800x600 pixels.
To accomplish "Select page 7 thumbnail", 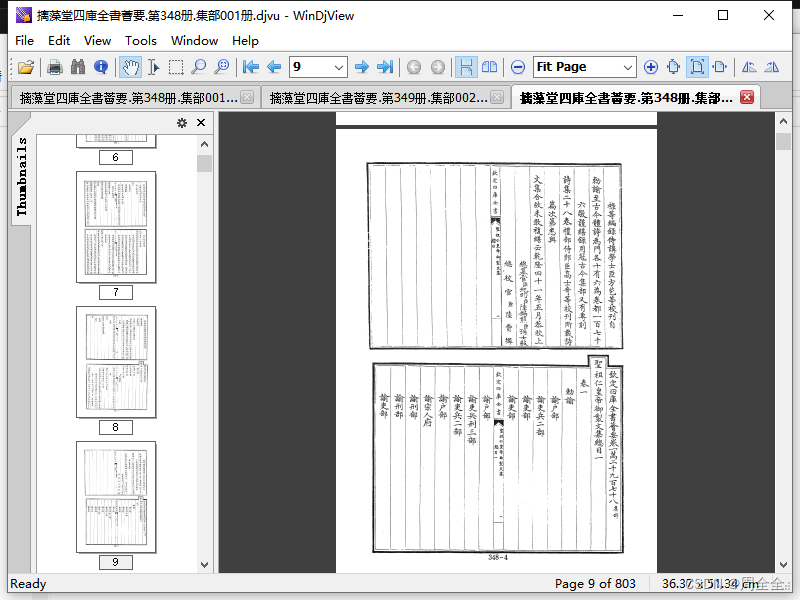I will (116, 227).
